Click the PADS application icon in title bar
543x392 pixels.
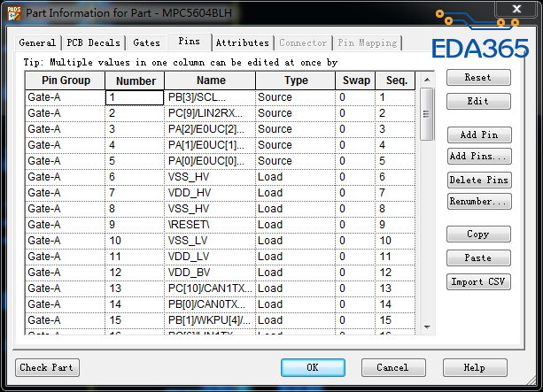tap(14, 13)
